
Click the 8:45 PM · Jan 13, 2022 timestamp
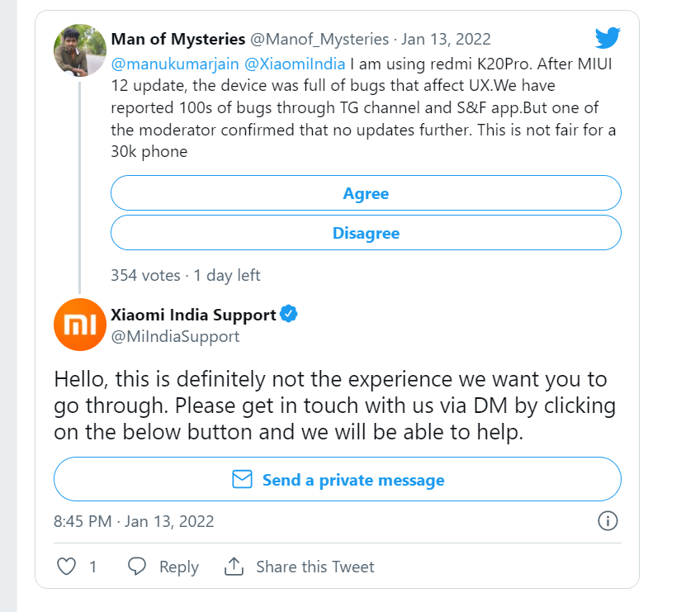(134, 521)
